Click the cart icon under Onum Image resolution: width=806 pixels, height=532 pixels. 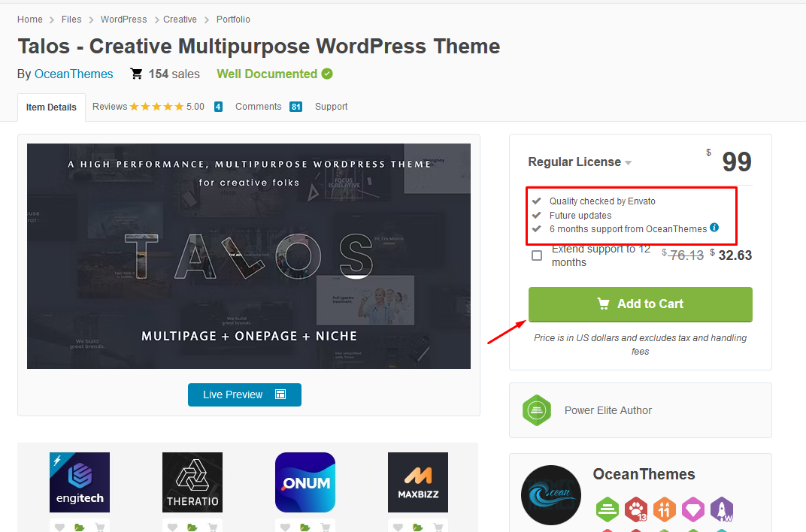coord(326,527)
